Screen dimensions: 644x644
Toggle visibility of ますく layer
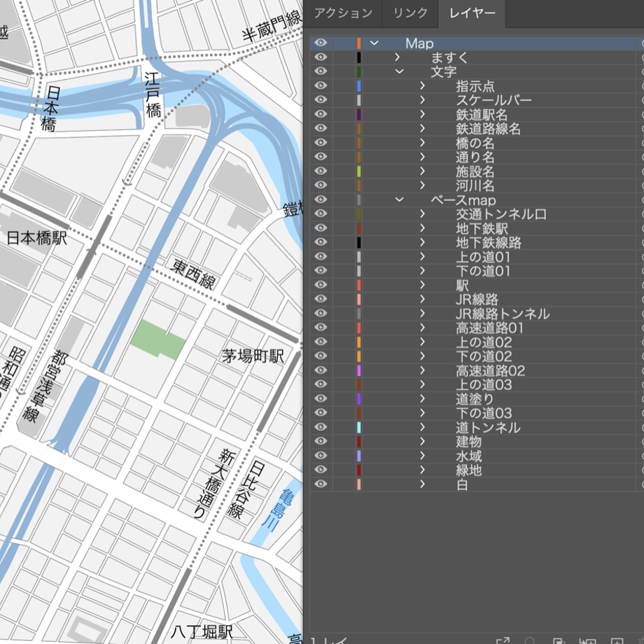point(321,57)
